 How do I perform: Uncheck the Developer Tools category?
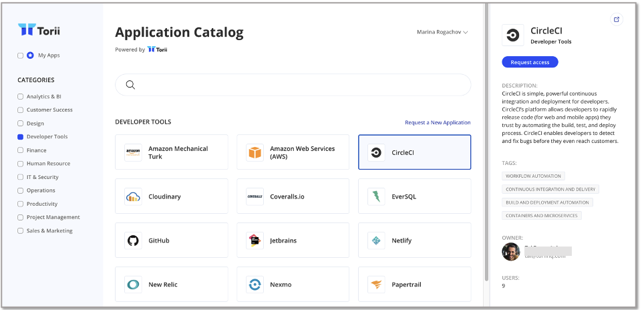[21, 137]
